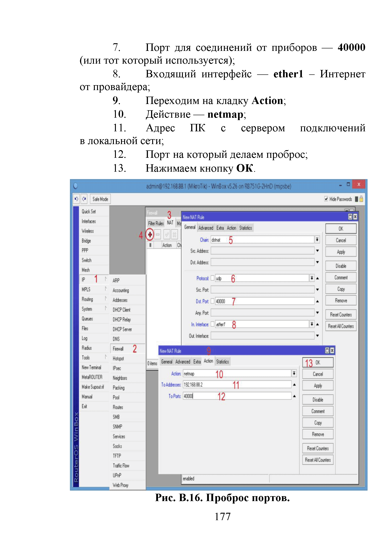Screen dimensions: 392x556
Task: Click Reset All Counters in upper dialog
Action: (341, 326)
